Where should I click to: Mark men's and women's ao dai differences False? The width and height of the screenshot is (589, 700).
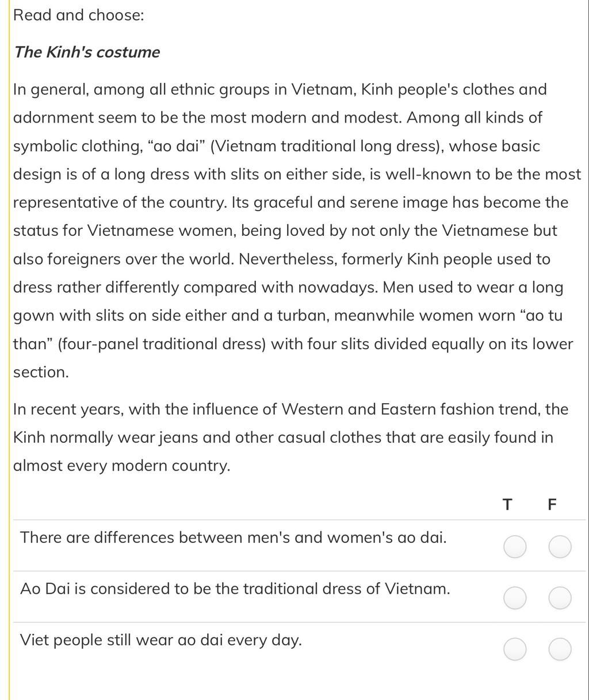point(560,546)
